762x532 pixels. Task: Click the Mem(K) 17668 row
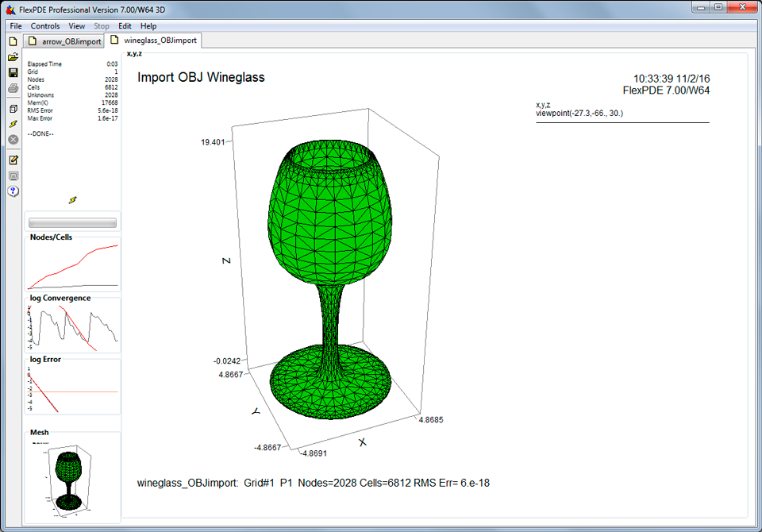[72, 103]
